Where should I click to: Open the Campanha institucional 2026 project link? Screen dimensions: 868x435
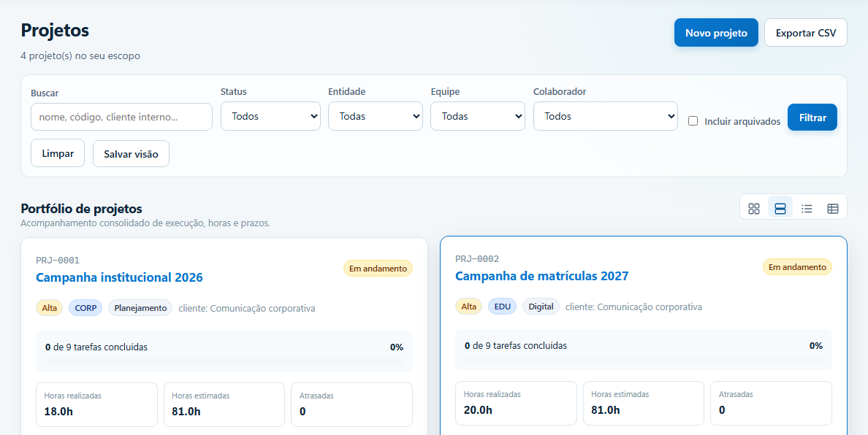click(119, 277)
